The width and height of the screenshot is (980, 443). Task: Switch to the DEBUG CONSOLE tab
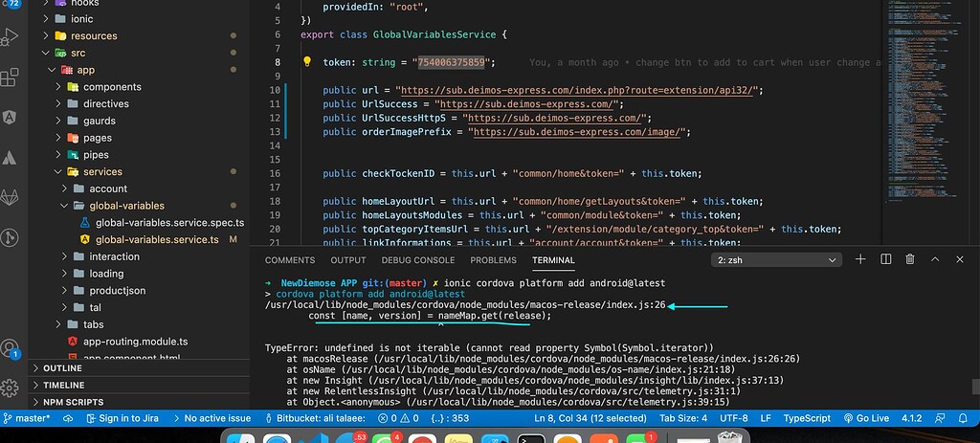(x=418, y=260)
